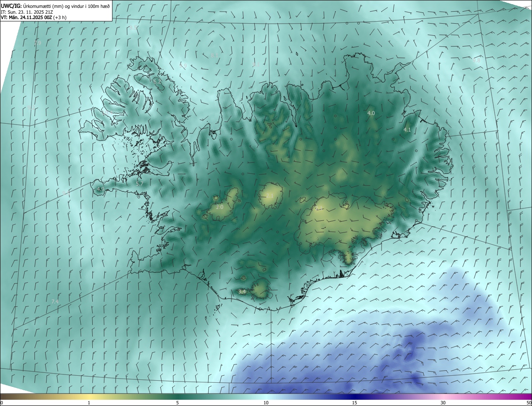Click the 15 tick label on the color scale
This screenshot has width=532, height=406.
[355, 403]
